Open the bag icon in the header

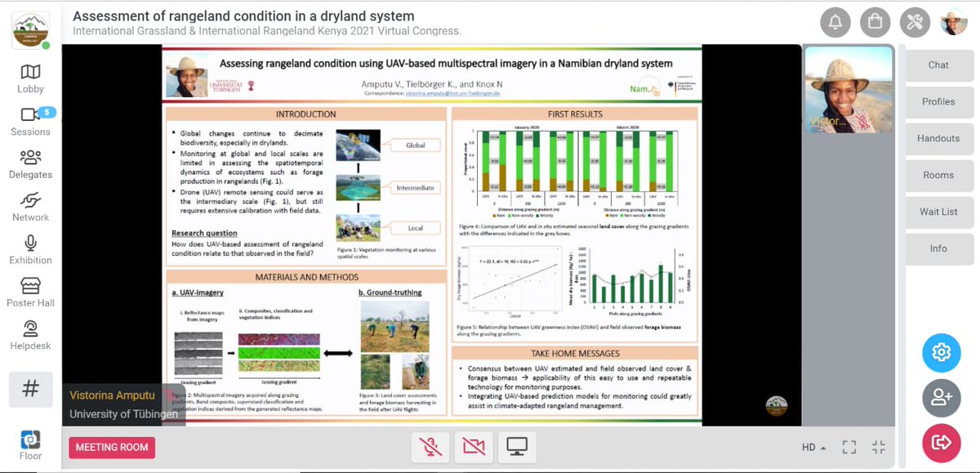(x=875, y=23)
